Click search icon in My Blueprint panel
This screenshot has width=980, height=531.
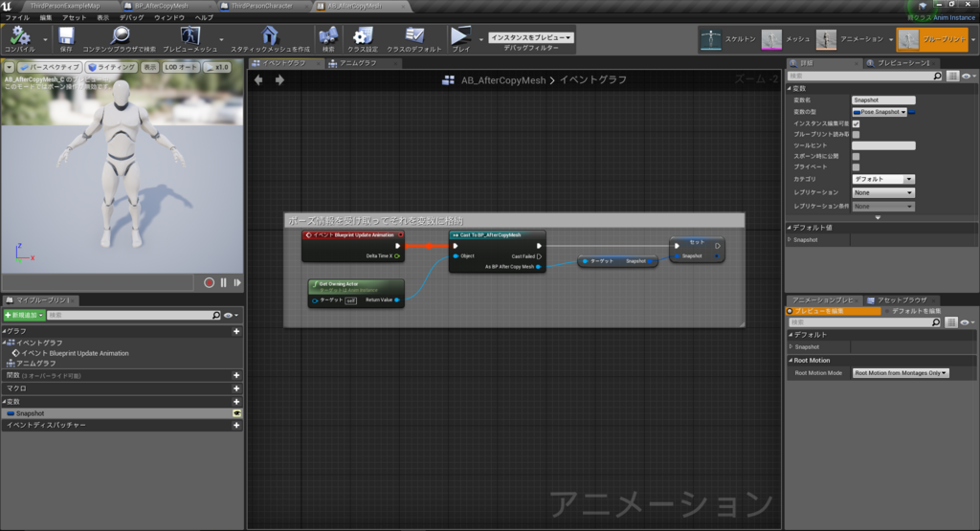216,316
